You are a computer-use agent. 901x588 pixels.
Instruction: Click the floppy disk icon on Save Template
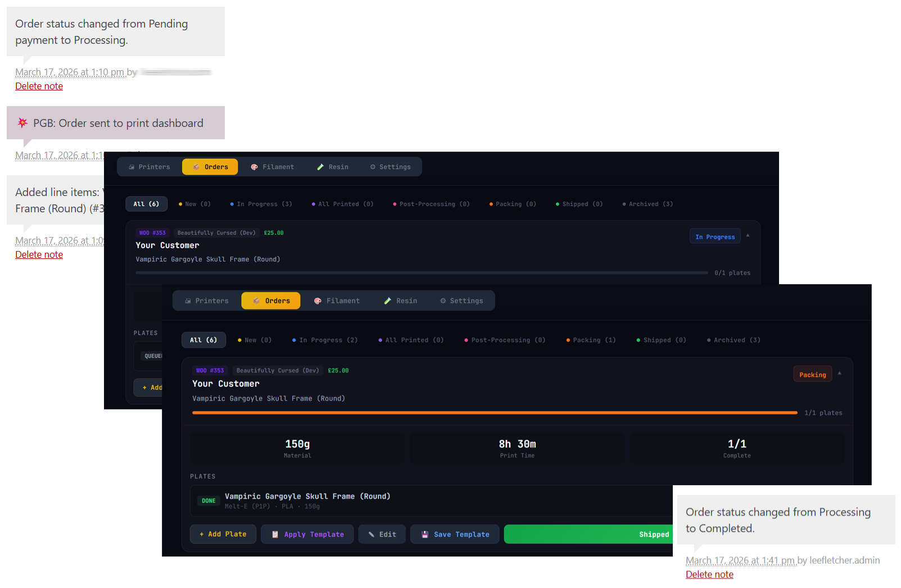click(425, 534)
